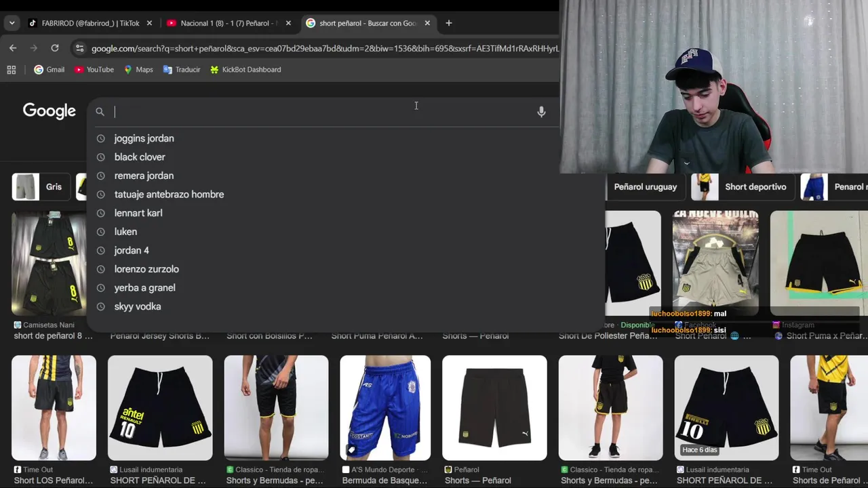Image resolution: width=868 pixels, height=488 pixels.
Task: Open the black Puma Peñarol shorts image
Action: pos(494,408)
